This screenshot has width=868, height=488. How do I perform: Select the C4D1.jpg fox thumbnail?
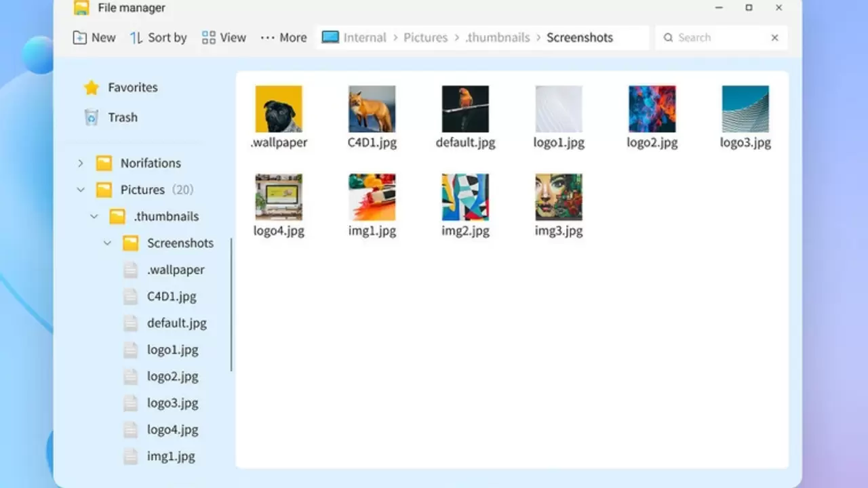372,109
